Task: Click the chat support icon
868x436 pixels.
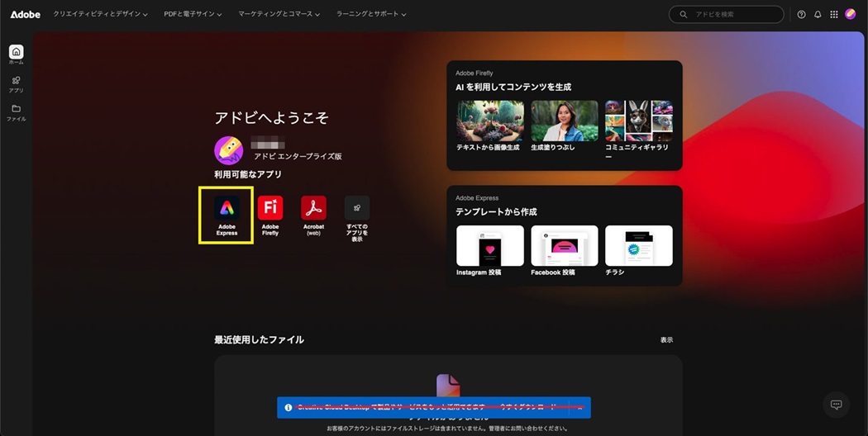Action: [x=836, y=405]
